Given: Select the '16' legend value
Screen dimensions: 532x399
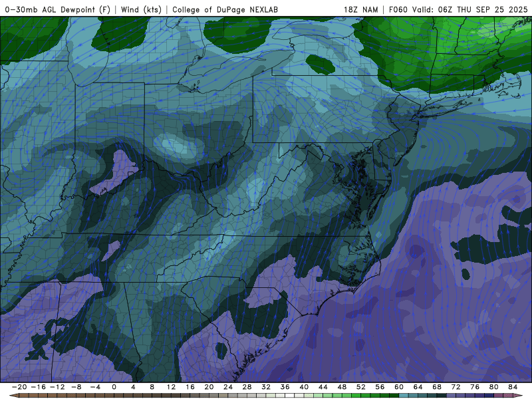Looking at the screenshot, I should [190, 387].
